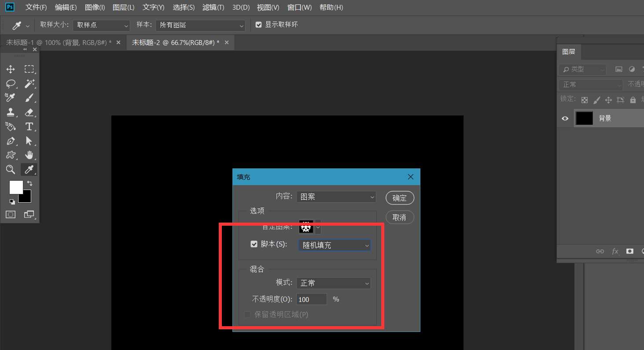Select the Lasso tool
Screen dimensions: 644x350
pyautogui.click(x=11, y=83)
